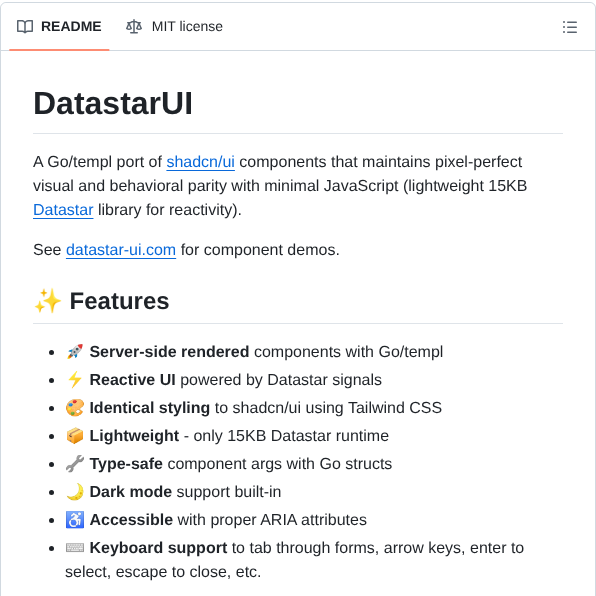This screenshot has width=596, height=596.
Task: Click 'for component demos.' text
Action: point(260,250)
